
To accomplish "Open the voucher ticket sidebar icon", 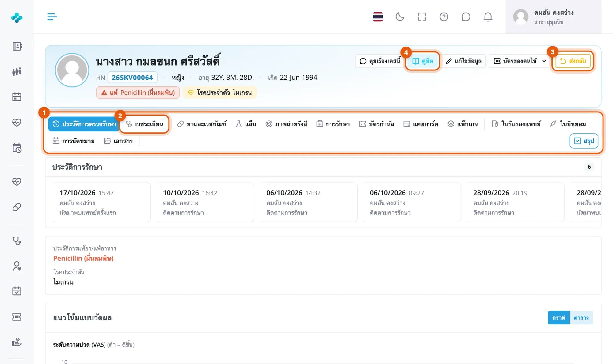I will coord(17,317).
